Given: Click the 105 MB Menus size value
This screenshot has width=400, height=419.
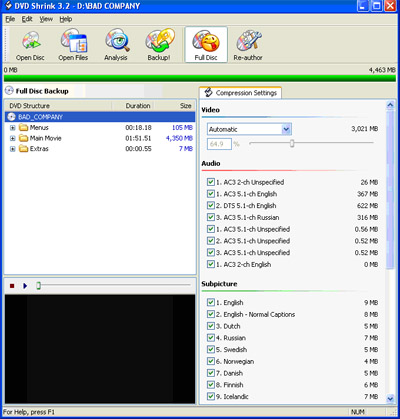Looking at the screenshot, I should [182, 127].
